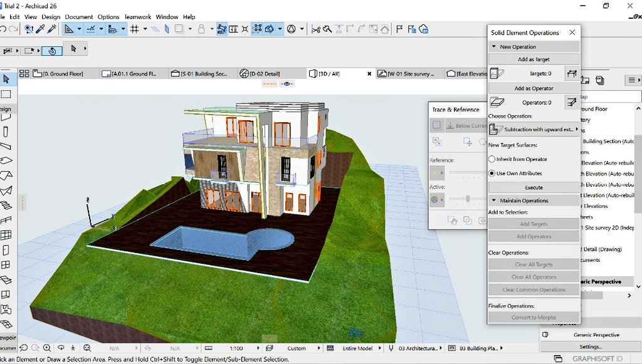Select the Arrow tool in the toolbox
Image resolution: width=642 pixels, height=364 pixels.
pos(6,79)
